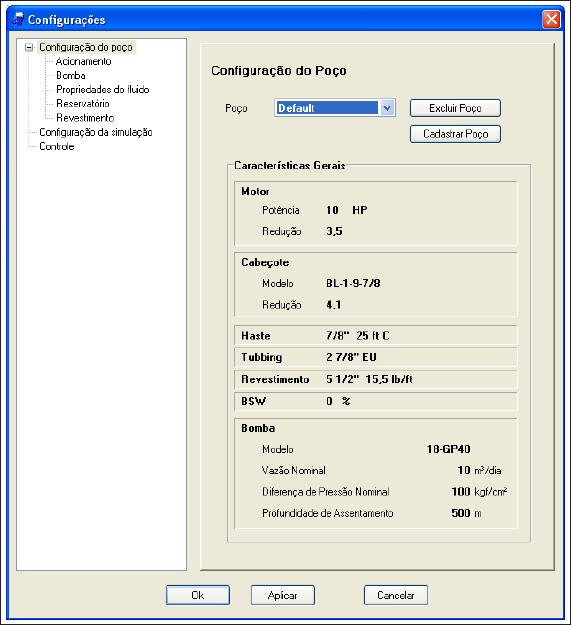Collapse the Configuração do poço tree node

29,47
